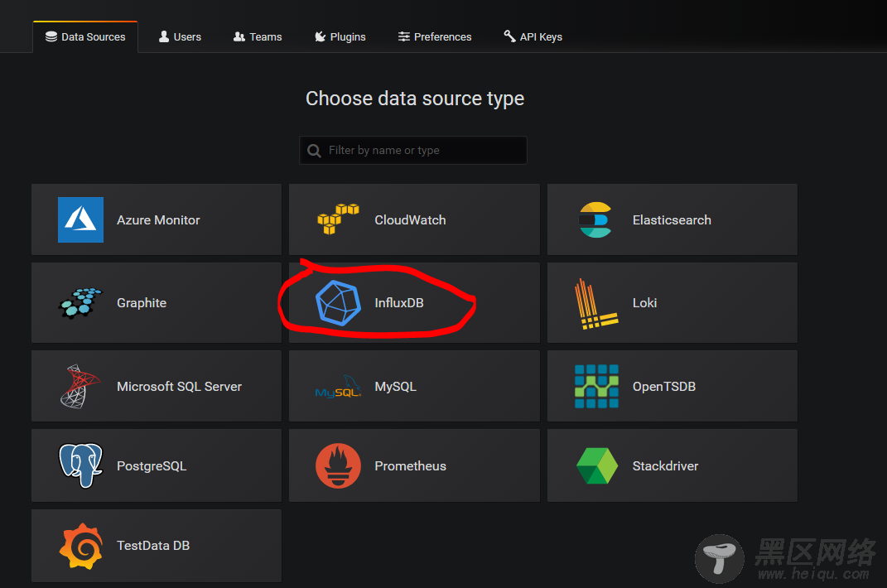Click the Prometheus flame icon
This screenshot has height=588, width=887.
click(x=338, y=465)
